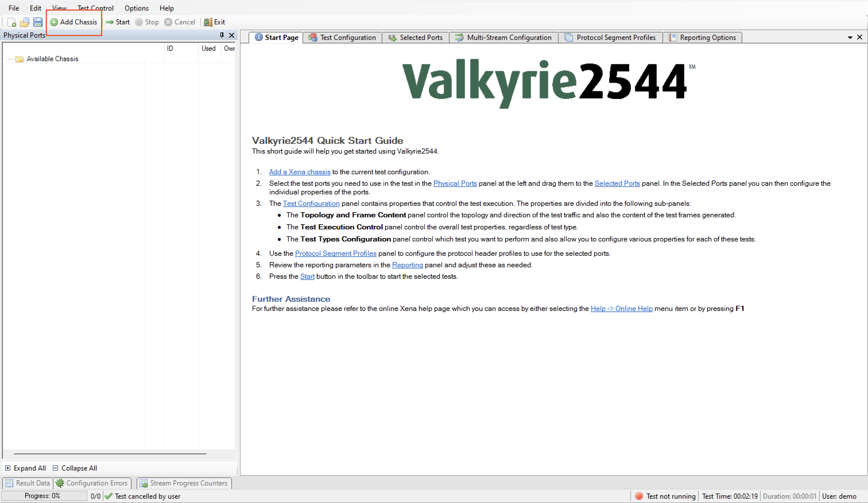Click the ID column header
Image resolution: width=868 pixels, height=503 pixels.
tap(181, 49)
